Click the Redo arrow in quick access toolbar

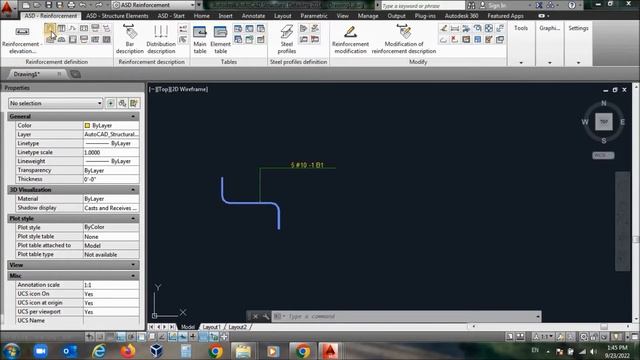(x=98, y=5)
